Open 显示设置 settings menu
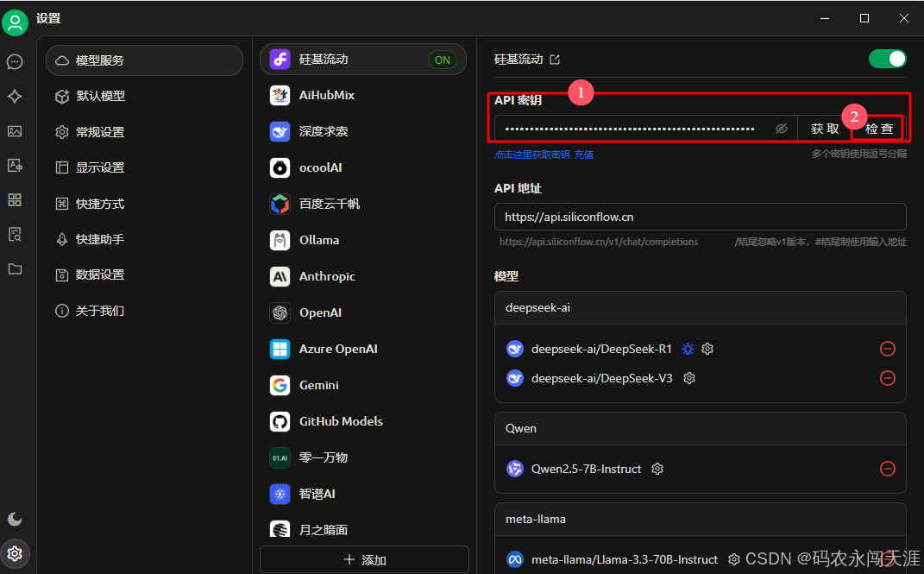Image resolution: width=924 pixels, height=574 pixels. coord(144,167)
